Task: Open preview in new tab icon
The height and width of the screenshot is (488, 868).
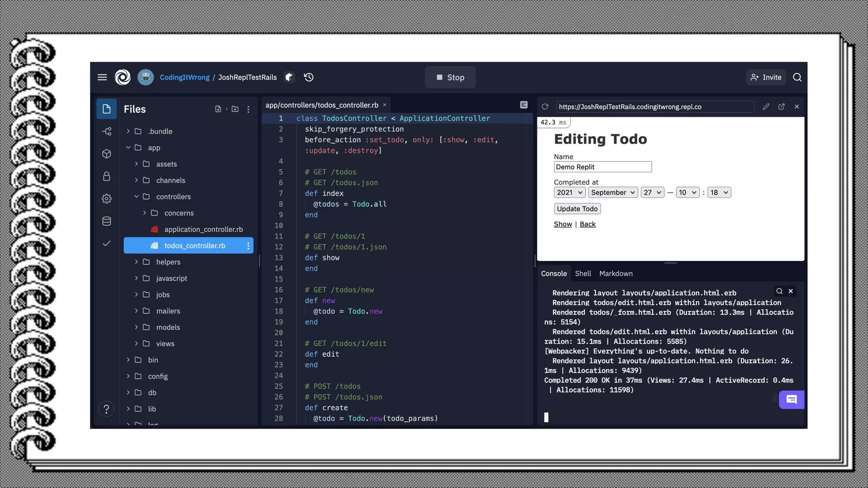Action: pyautogui.click(x=781, y=107)
